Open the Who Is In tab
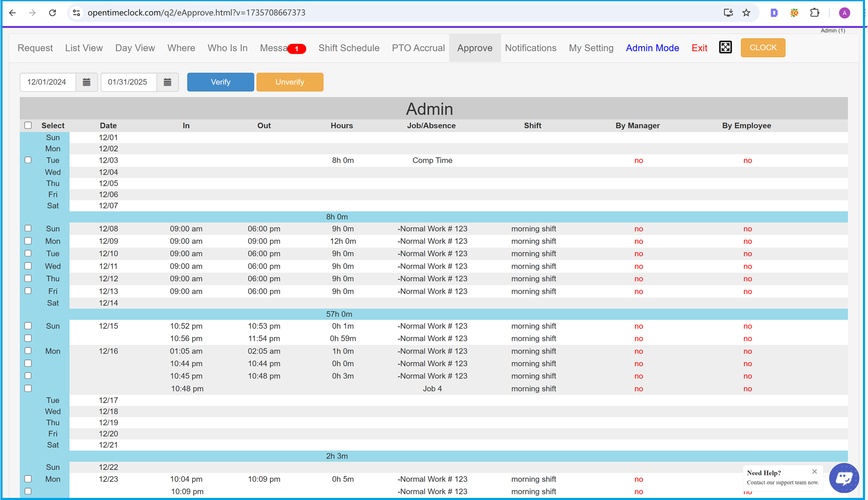This screenshot has height=500, width=868. (x=228, y=48)
